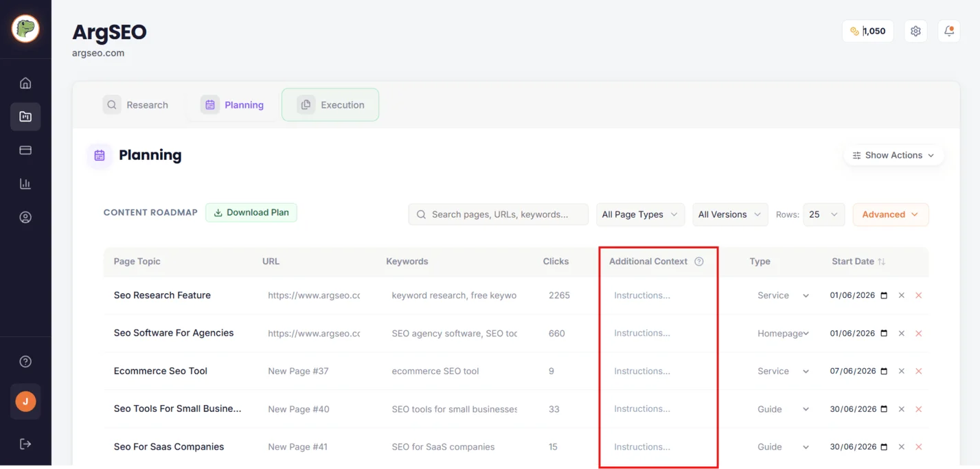Sort by Start Date arrows icon
Image resolution: width=980 pixels, height=469 pixels.
click(x=882, y=262)
